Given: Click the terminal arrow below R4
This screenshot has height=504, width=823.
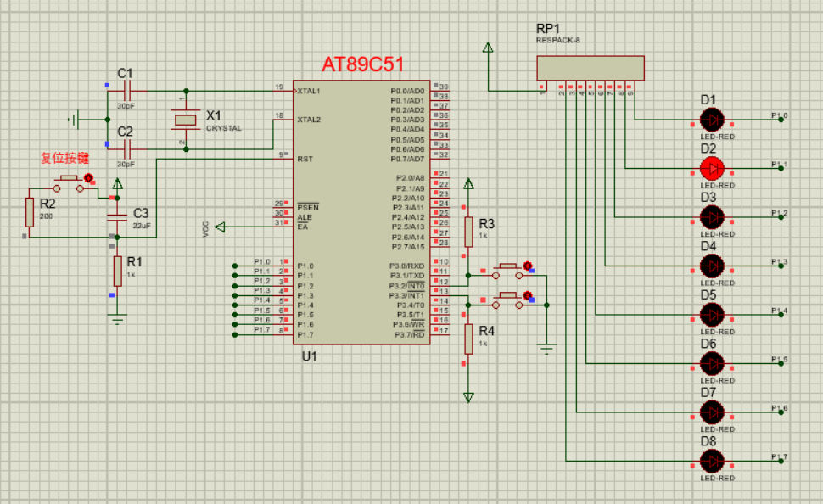Looking at the screenshot, I should click(x=468, y=397).
